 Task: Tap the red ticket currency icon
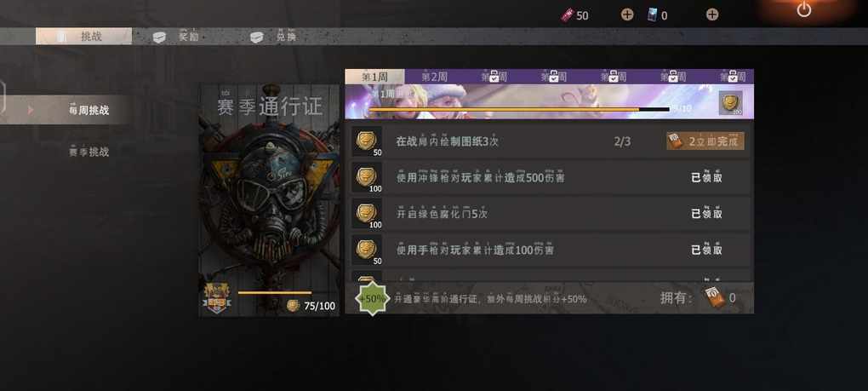coord(567,15)
